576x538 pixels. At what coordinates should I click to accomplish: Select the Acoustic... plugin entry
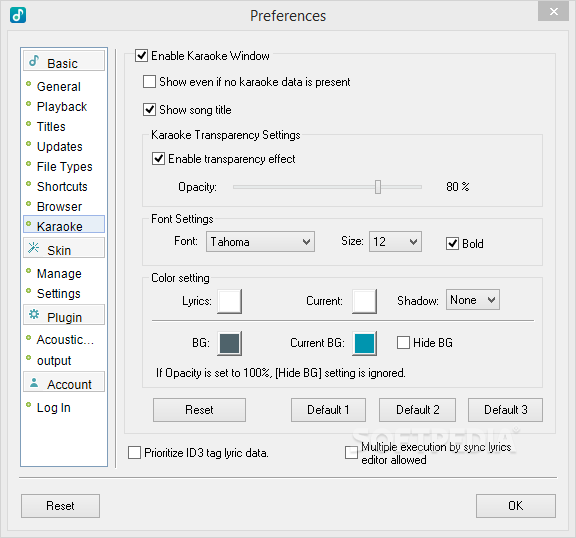(x=64, y=340)
